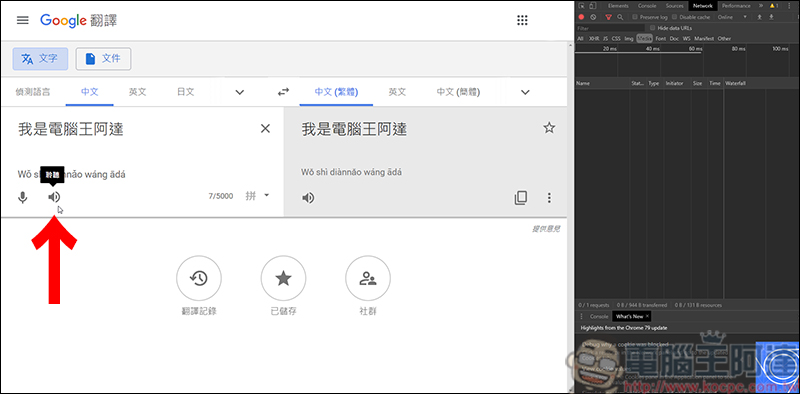This screenshot has height=394, width=800.
Task: Open 翻譯記錄 translation history
Action: click(199, 279)
